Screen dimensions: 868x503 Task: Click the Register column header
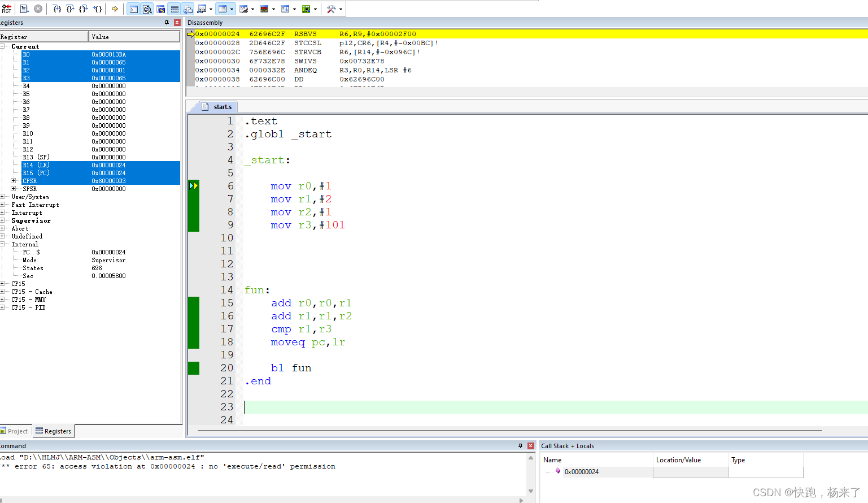(x=44, y=37)
